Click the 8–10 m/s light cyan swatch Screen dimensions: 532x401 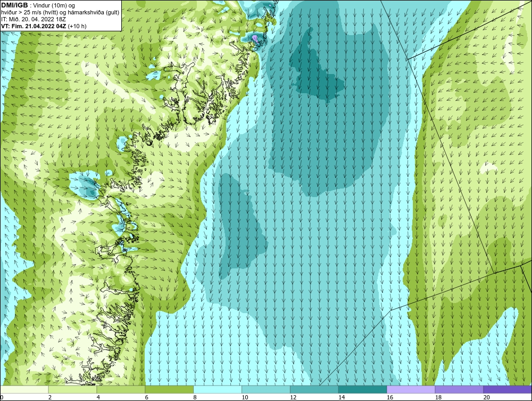(218, 389)
